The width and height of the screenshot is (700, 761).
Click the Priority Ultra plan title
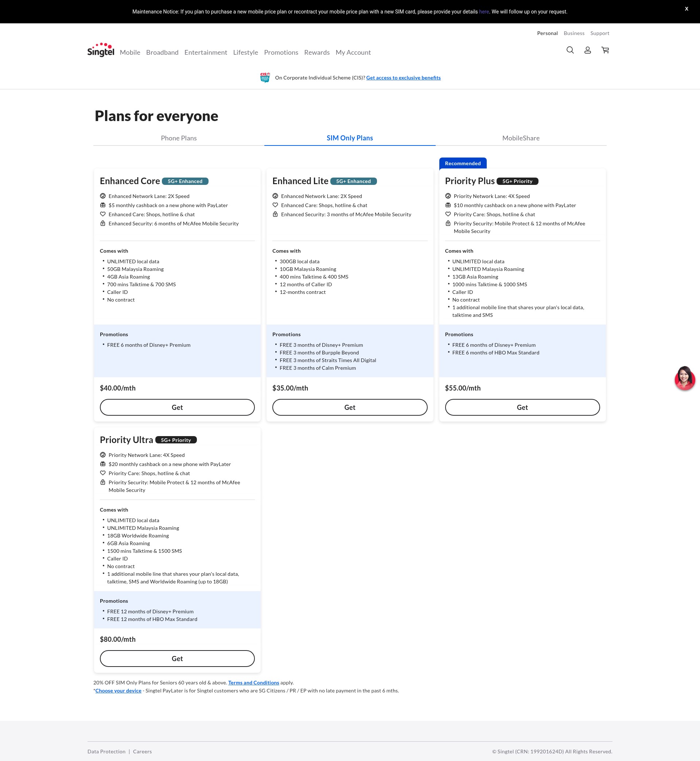point(127,440)
